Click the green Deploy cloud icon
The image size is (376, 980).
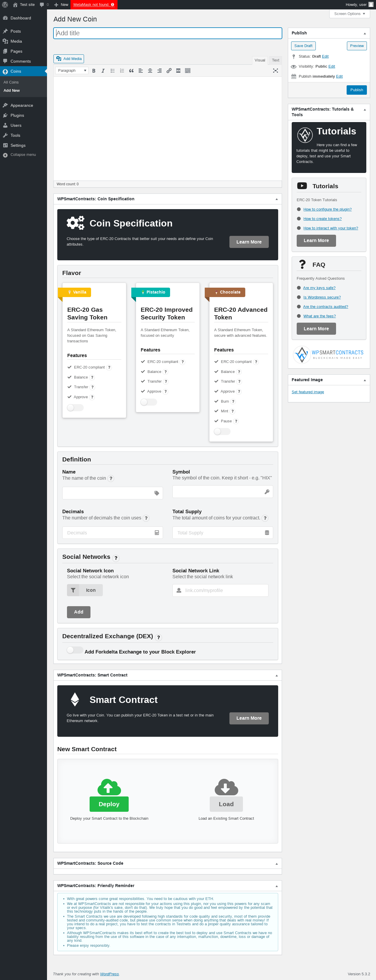coord(109,787)
